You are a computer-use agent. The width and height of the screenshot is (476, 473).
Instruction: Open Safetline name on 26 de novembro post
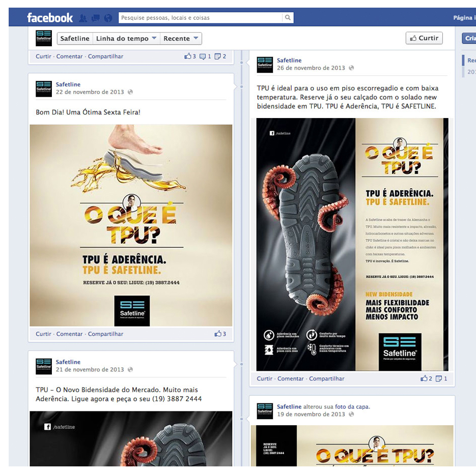289,61
